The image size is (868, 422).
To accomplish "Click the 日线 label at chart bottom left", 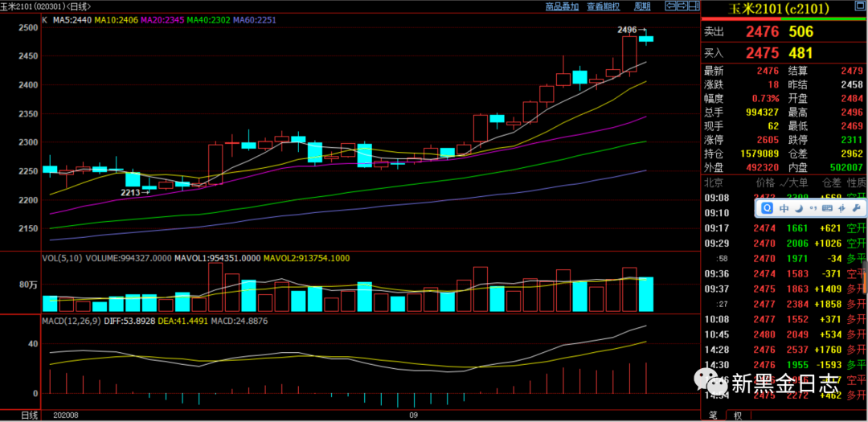I will point(30,416).
